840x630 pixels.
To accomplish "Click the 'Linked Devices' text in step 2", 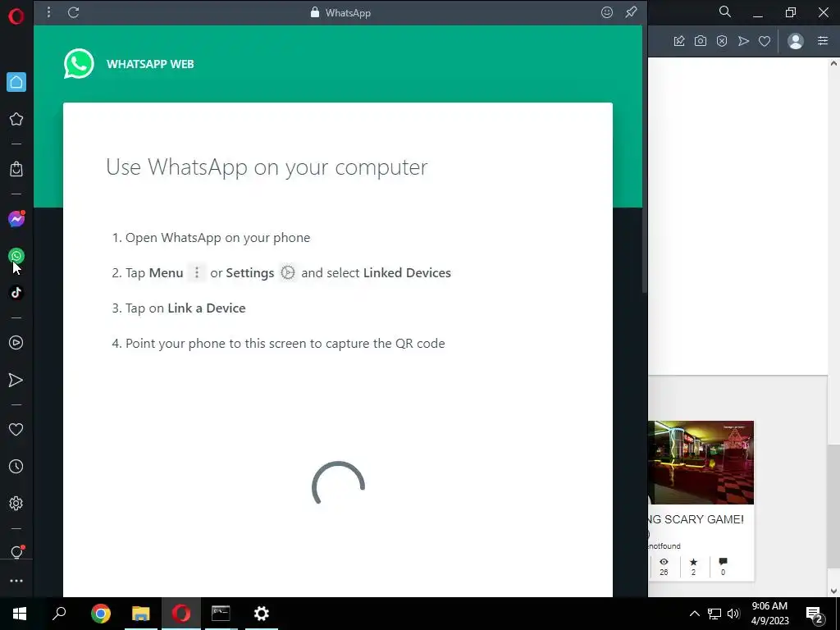I will click(407, 272).
